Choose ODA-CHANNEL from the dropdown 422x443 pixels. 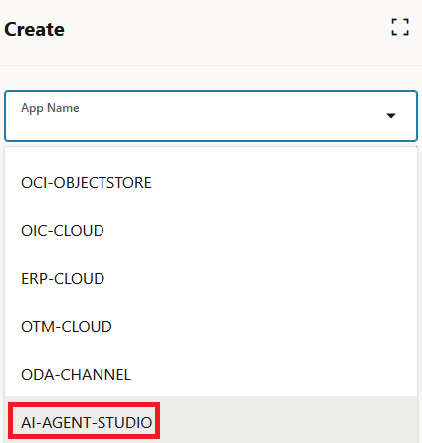point(211,375)
